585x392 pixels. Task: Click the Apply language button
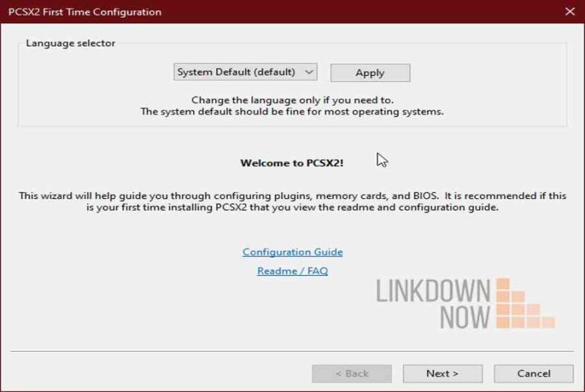[370, 72]
